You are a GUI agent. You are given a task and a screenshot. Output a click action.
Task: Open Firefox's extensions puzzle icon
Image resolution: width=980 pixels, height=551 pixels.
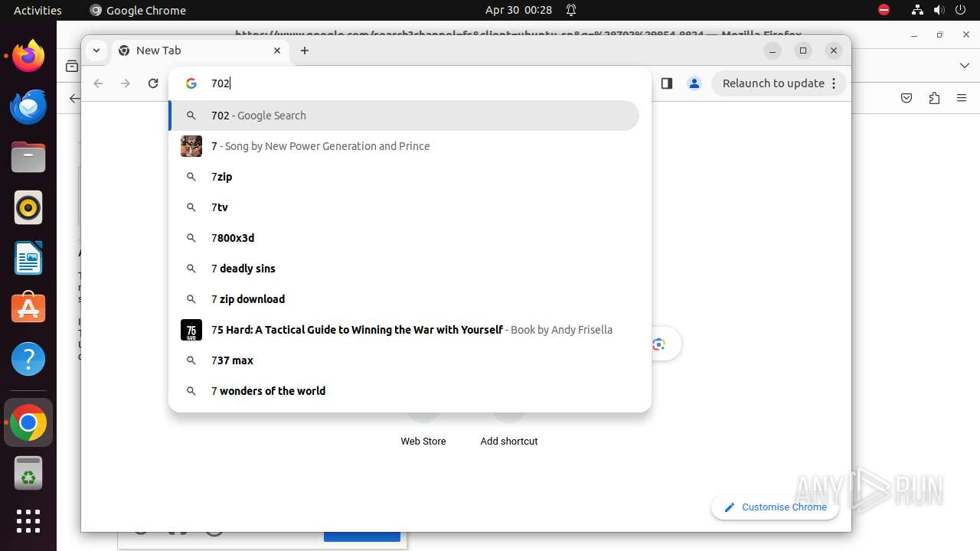click(x=934, y=98)
